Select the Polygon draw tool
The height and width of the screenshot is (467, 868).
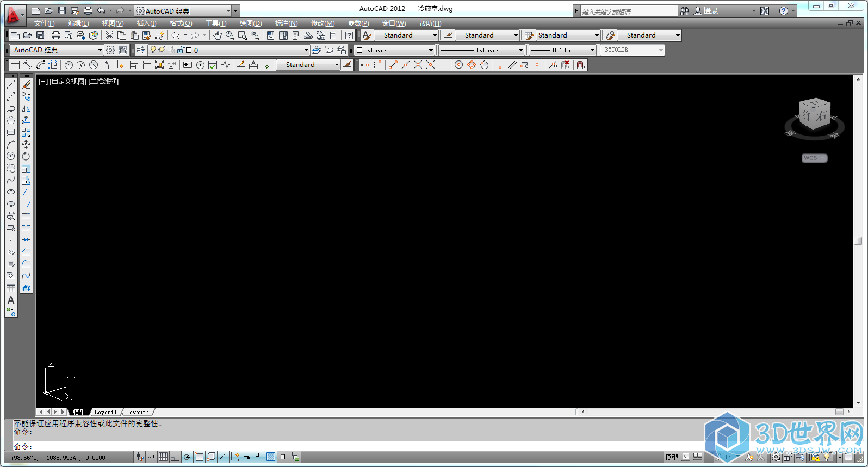tap(11, 120)
